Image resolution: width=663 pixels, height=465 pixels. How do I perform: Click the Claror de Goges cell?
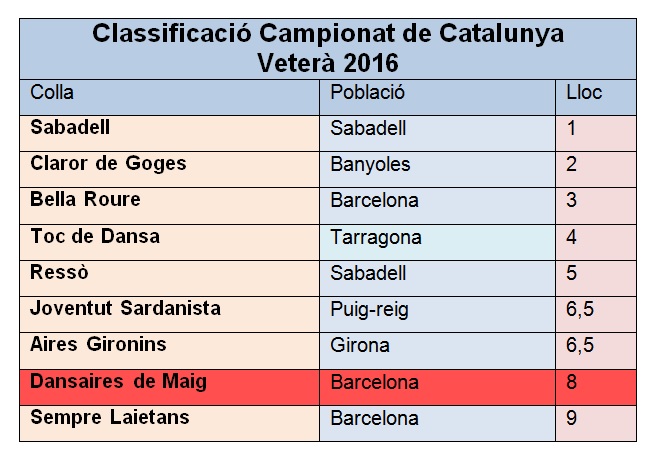click(x=170, y=170)
